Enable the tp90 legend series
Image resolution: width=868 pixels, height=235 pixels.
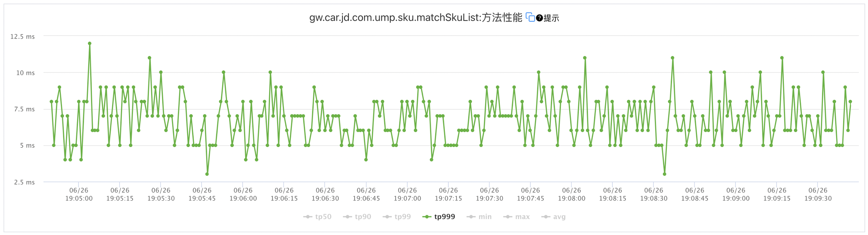click(x=357, y=217)
